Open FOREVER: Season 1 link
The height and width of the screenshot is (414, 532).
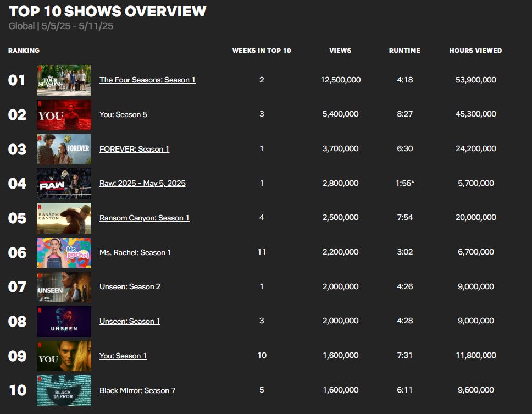134,149
